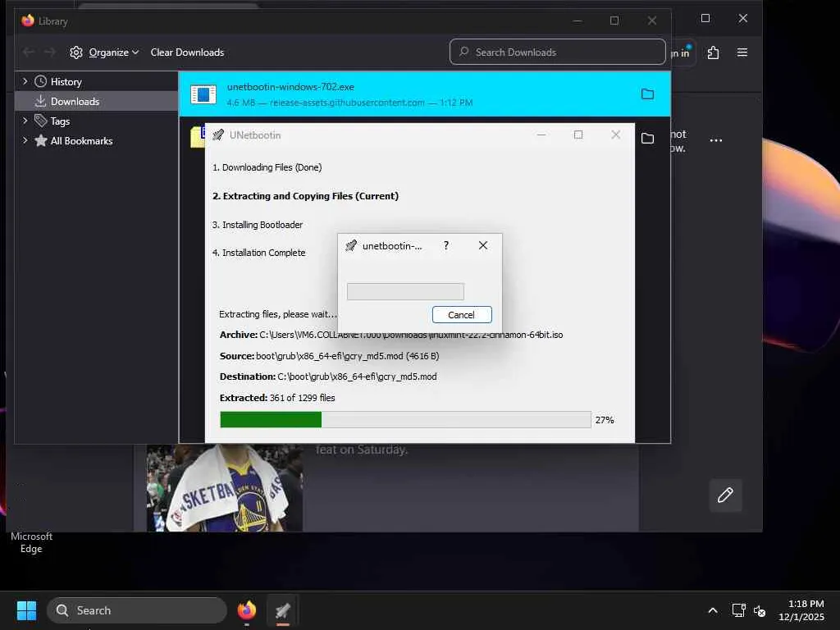Close the small unetbootin dialog
This screenshot has width=840, height=630.
tap(482, 245)
